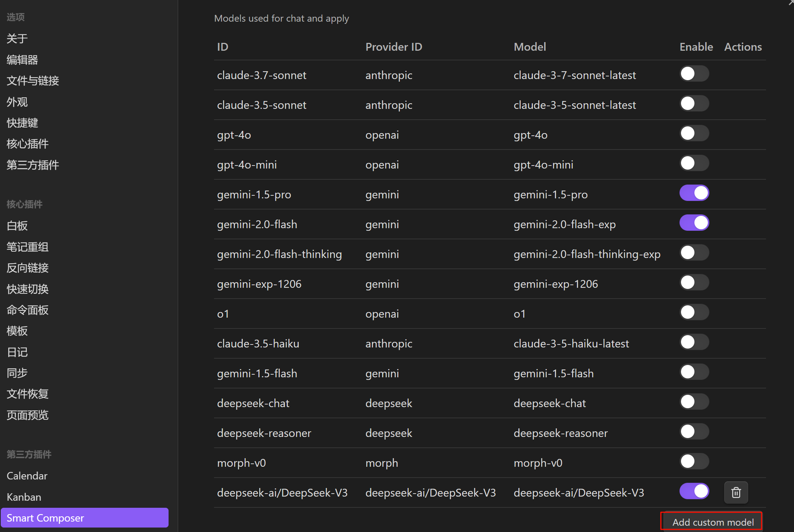
Task: Switch on the deepseek-reasoner model
Action: 694,432
